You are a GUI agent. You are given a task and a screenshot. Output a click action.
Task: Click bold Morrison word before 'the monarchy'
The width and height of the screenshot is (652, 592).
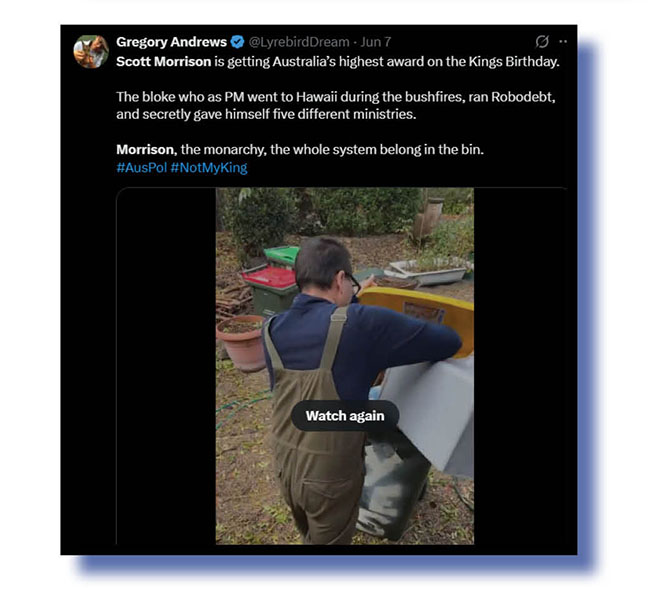[146, 150]
